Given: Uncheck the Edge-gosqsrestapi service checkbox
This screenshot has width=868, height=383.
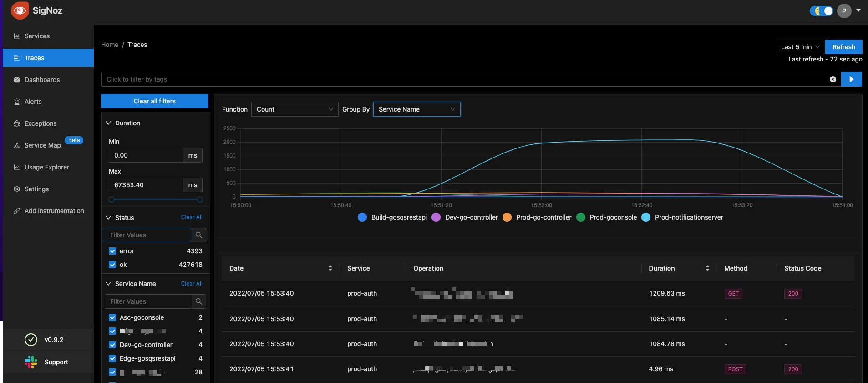Looking at the screenshot, I should [x=112, y=358].
